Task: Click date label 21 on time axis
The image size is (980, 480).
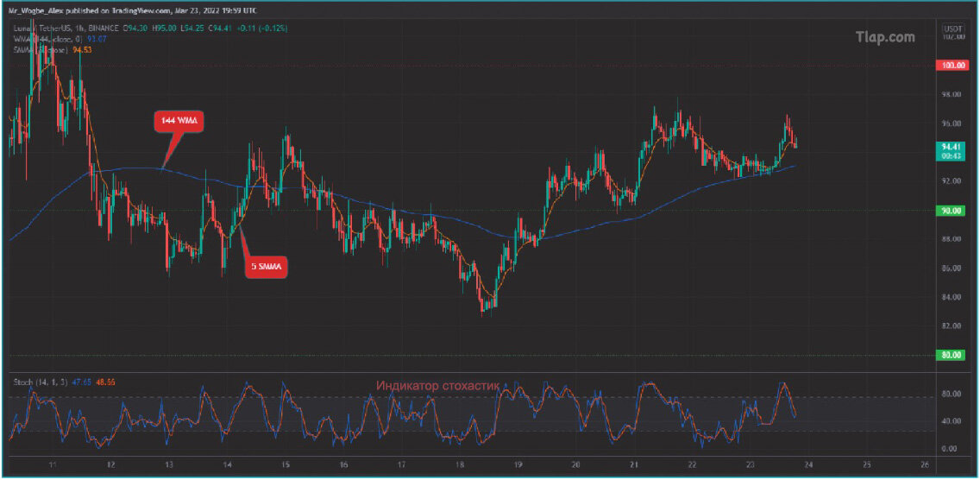Action: 634,465
